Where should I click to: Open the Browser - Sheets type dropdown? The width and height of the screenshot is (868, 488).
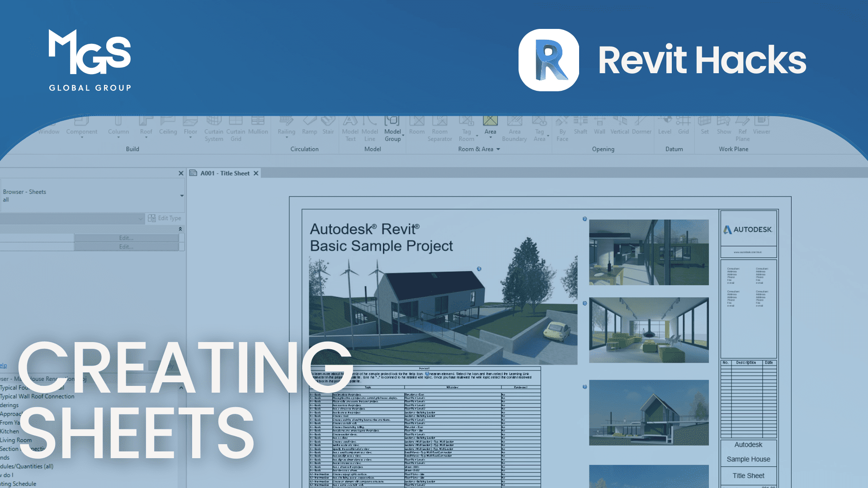pos(182,196)
